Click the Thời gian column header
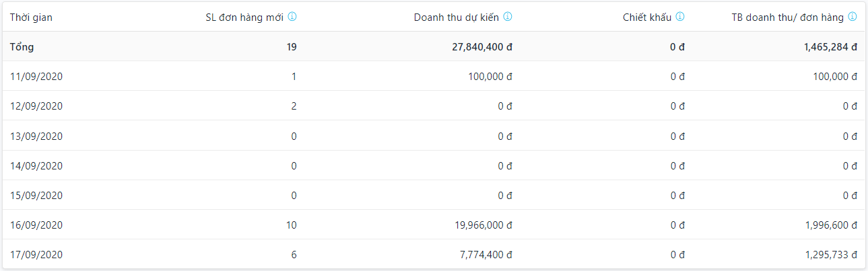Viewport: 868px width, 271px height. (31, 17)
